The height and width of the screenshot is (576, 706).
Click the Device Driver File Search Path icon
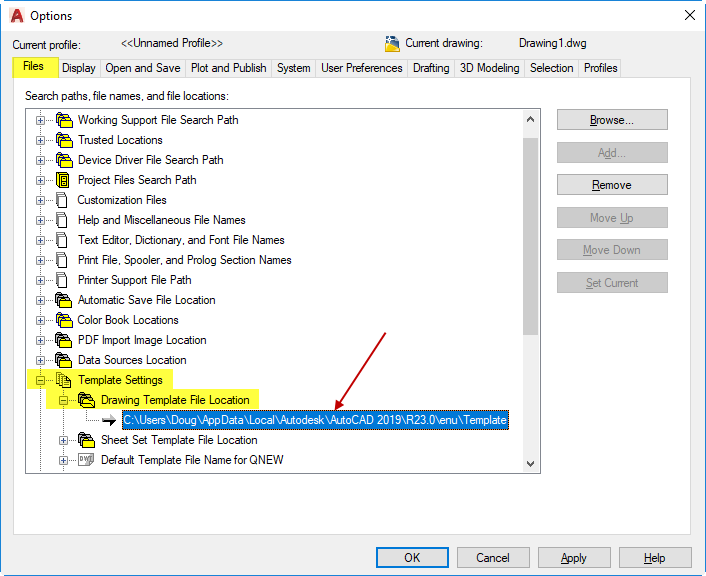tap(64, 160)
